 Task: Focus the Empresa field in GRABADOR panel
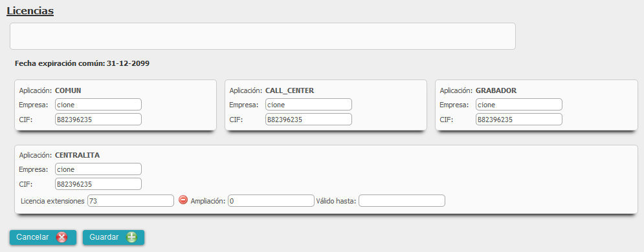click(x=519, y=105)
